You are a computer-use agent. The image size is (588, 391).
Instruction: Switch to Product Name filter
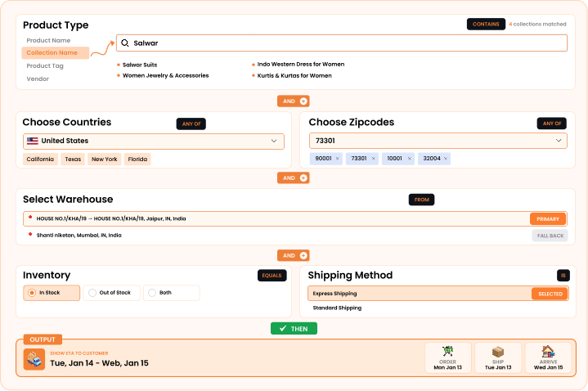(x=48, y=41)
